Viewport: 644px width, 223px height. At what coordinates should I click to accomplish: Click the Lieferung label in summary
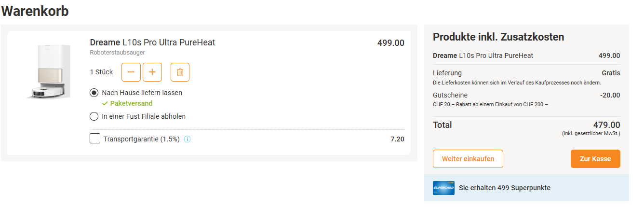point(447,73)
